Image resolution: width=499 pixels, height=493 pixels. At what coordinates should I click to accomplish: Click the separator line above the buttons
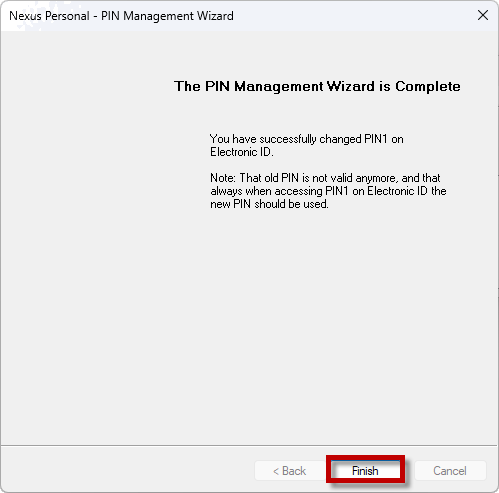(249, 445)
